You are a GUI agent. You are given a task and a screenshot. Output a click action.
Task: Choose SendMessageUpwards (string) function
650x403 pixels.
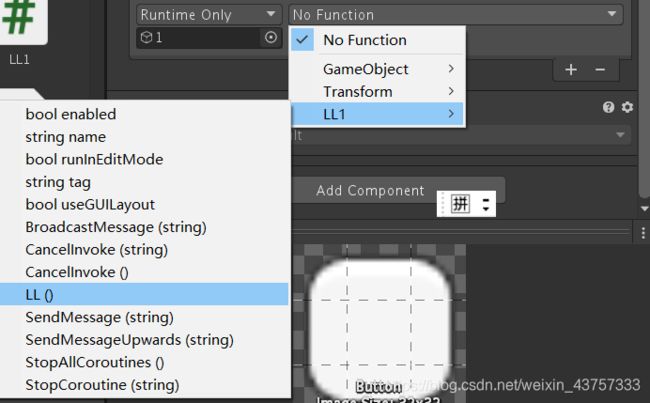(144, 340)
